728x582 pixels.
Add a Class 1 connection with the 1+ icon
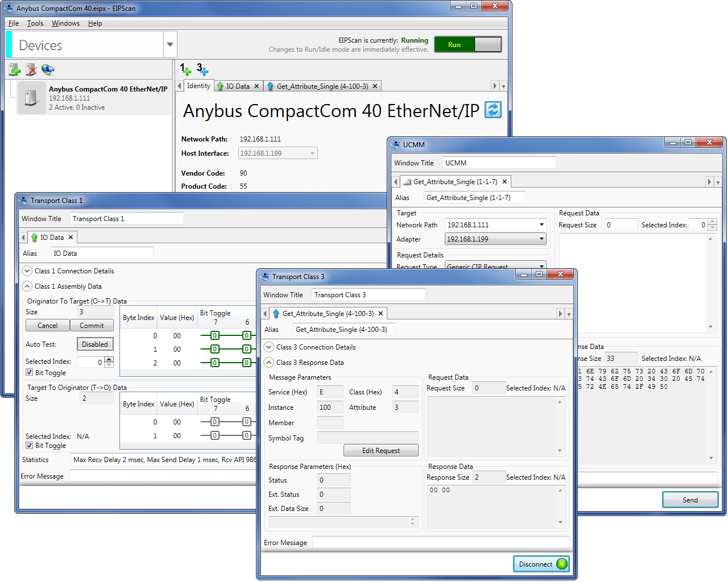pos(185,69)
